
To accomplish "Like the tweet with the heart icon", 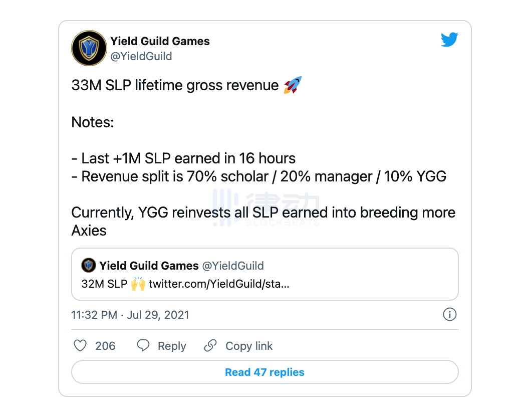I will click(x=80, y=345).
